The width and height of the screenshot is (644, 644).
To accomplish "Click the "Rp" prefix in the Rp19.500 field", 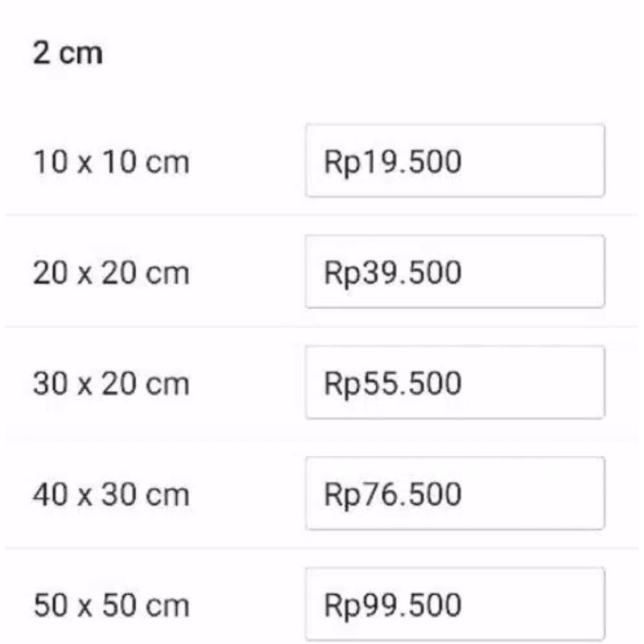I will coord(340,163).
